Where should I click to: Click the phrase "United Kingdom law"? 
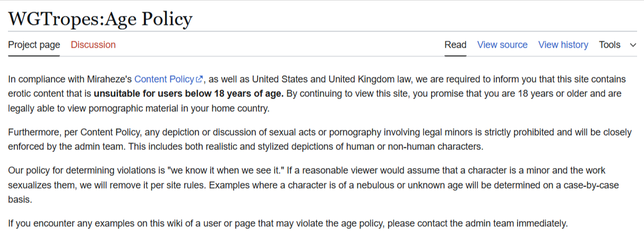[x=368, y=79]
